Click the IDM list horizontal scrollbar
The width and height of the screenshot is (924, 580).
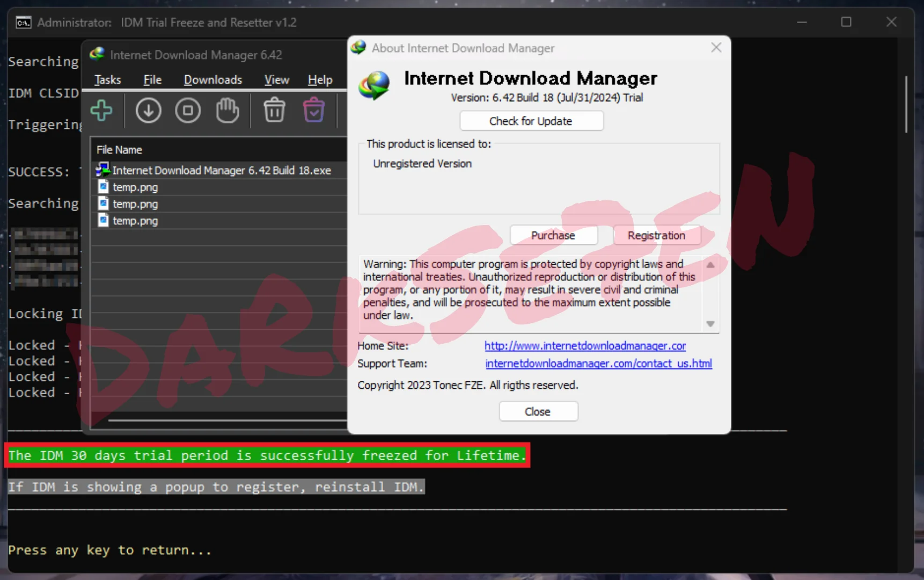228,421
